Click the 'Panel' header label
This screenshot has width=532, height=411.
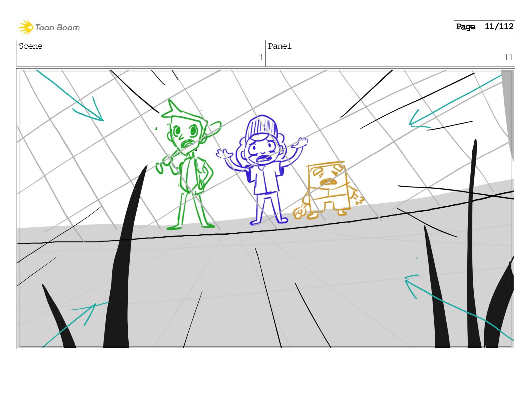[x=280, y=46]
